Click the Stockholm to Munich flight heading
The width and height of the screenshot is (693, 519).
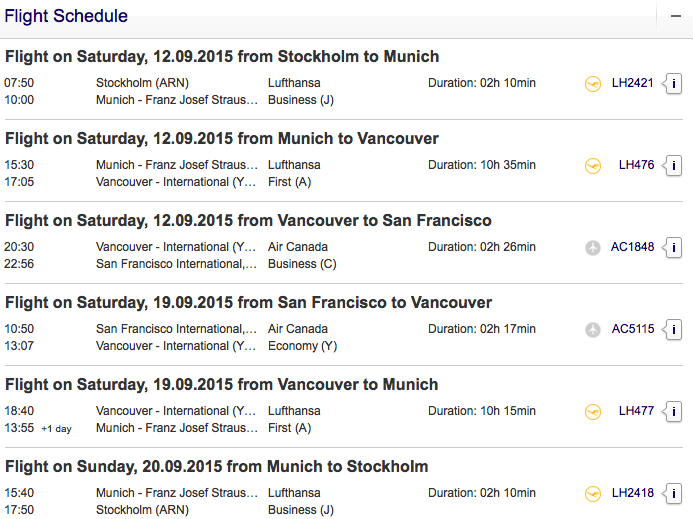222,56
